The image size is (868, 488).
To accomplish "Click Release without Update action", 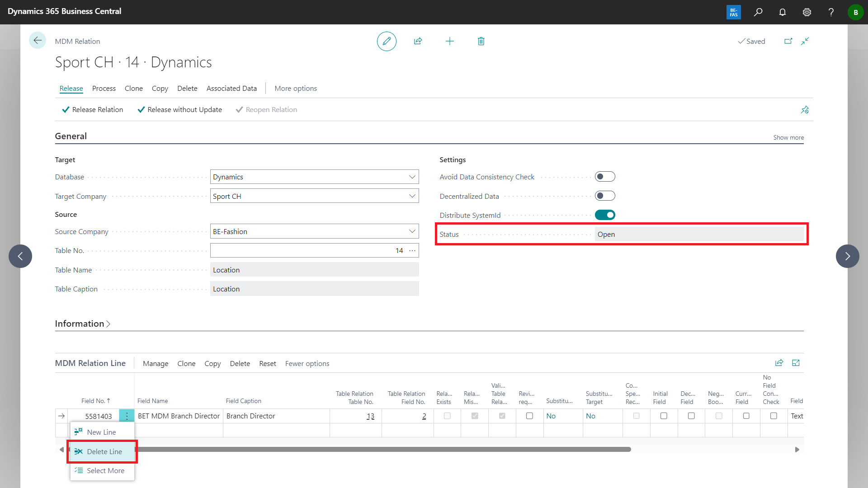I will click(x=179, y=110).
